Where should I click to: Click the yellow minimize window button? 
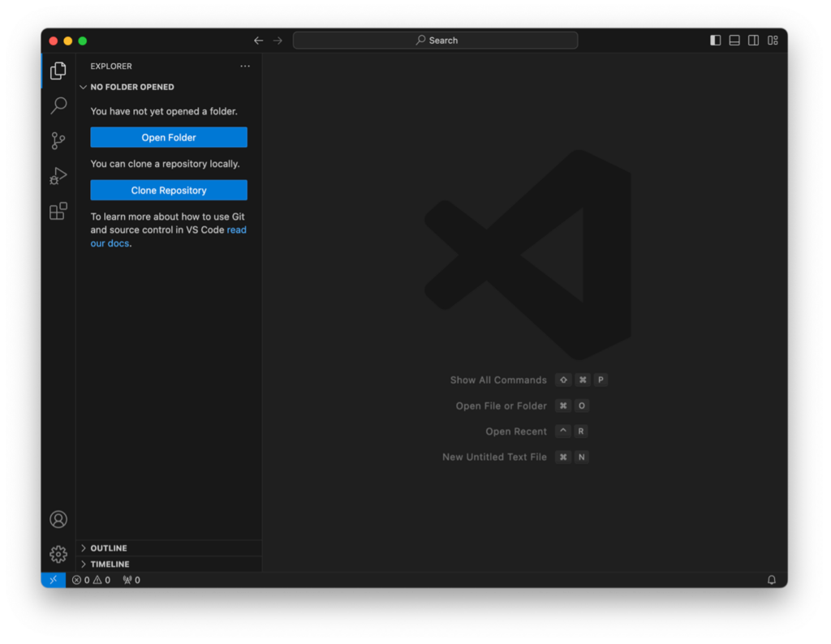(68, 41)
